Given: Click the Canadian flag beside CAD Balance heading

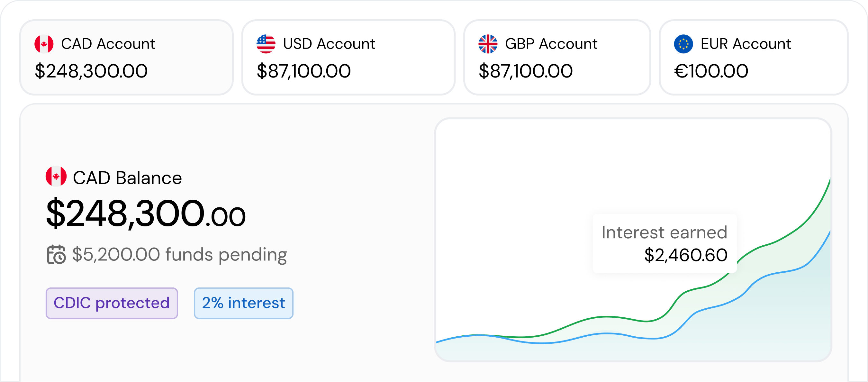Looking at the screenshot, I should tap(57, 177).
